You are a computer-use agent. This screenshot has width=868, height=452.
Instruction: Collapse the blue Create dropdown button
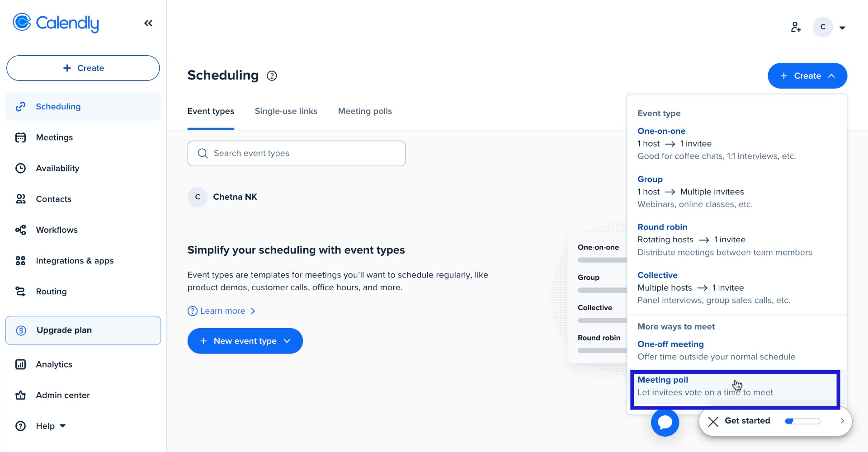coord(807,76)
